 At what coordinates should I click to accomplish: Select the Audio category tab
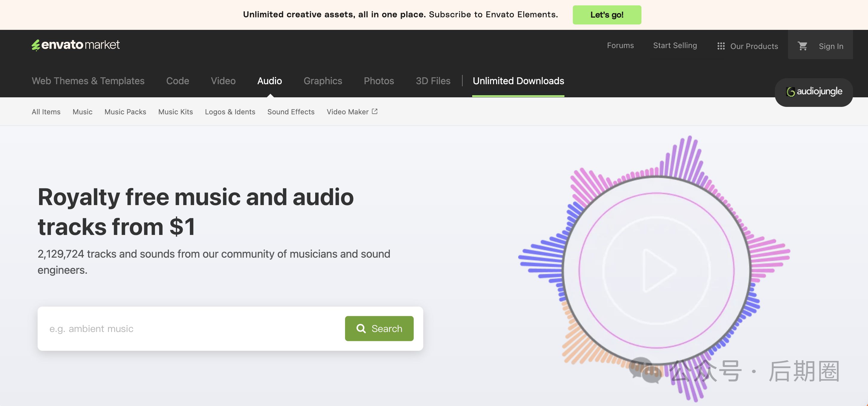[x=270, y=81]
